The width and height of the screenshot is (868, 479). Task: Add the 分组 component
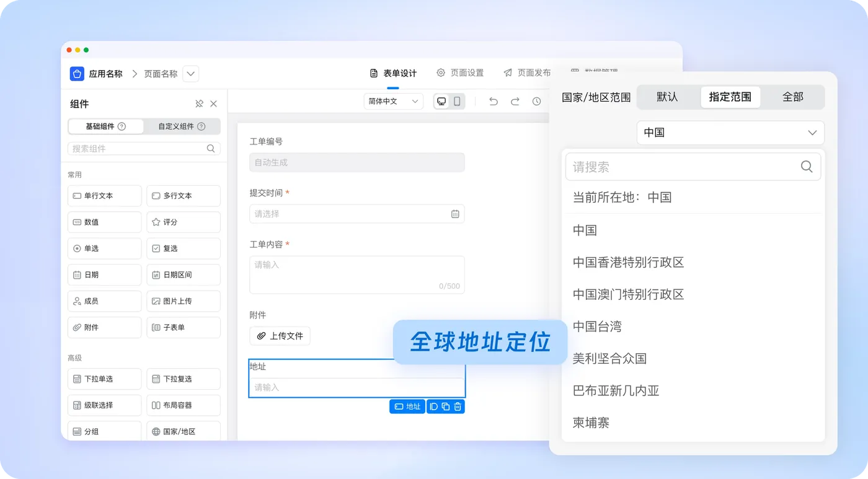pos(105,431)
